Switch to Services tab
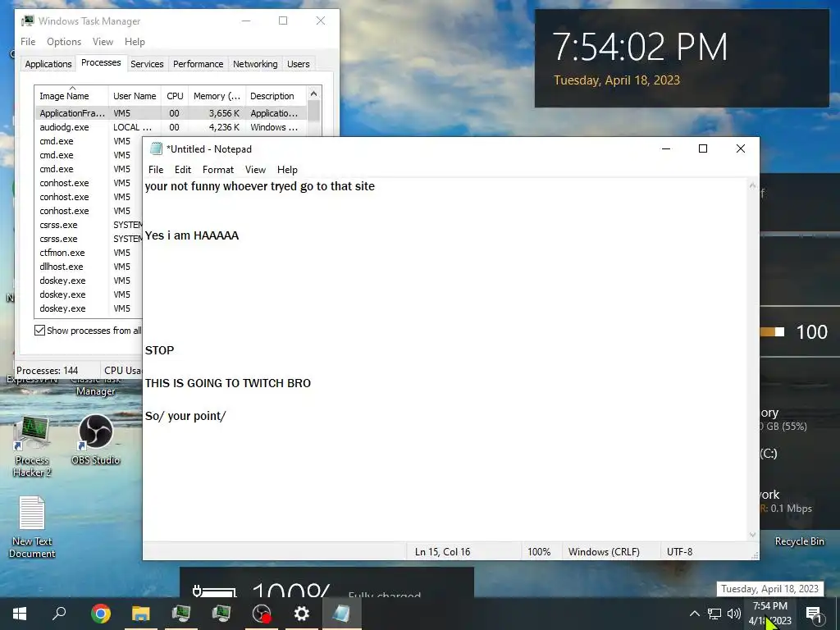 (147, 64)
